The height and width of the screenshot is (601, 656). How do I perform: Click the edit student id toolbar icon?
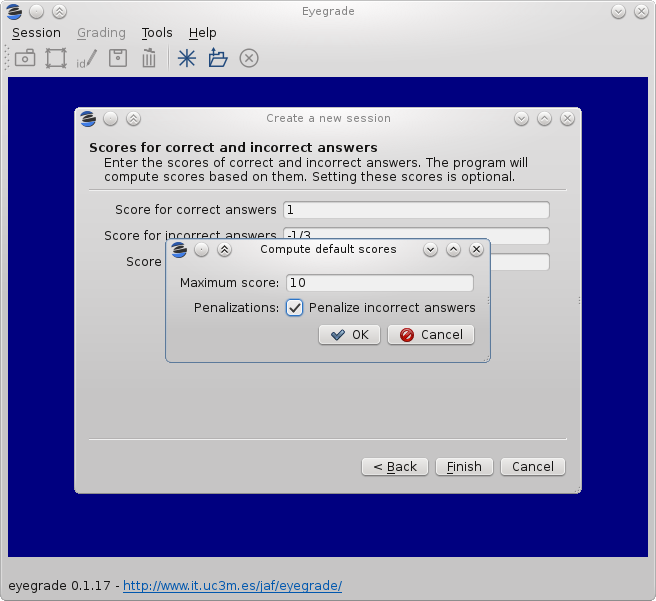click(x=87, y=59)
